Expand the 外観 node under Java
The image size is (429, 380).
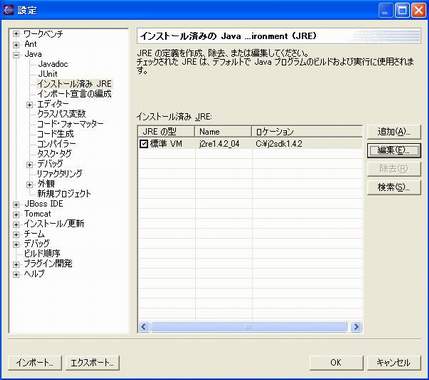29,184
